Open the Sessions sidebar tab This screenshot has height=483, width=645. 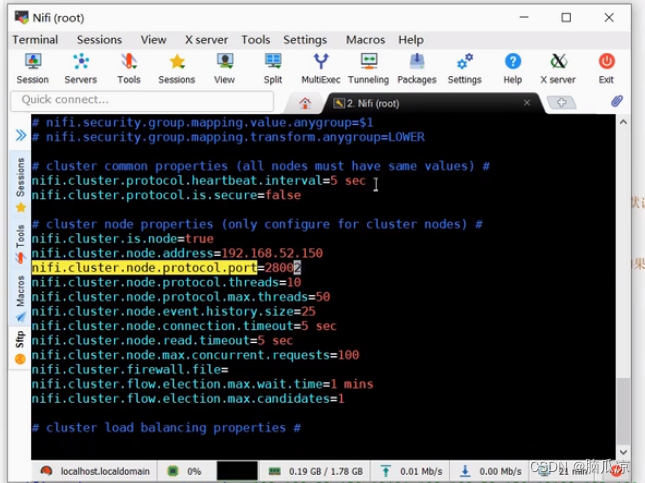(x=21, y=183)
